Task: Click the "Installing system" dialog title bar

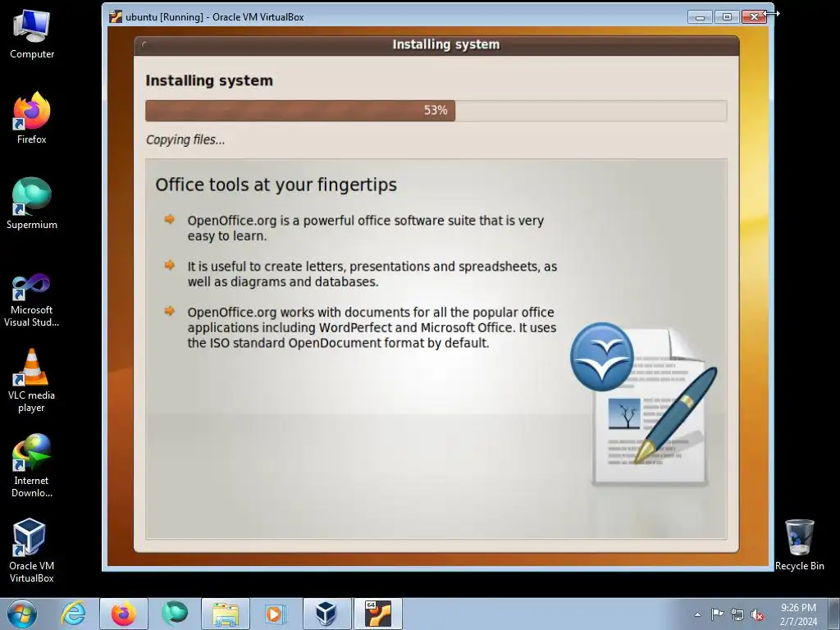Action: (x=436, y=45)
